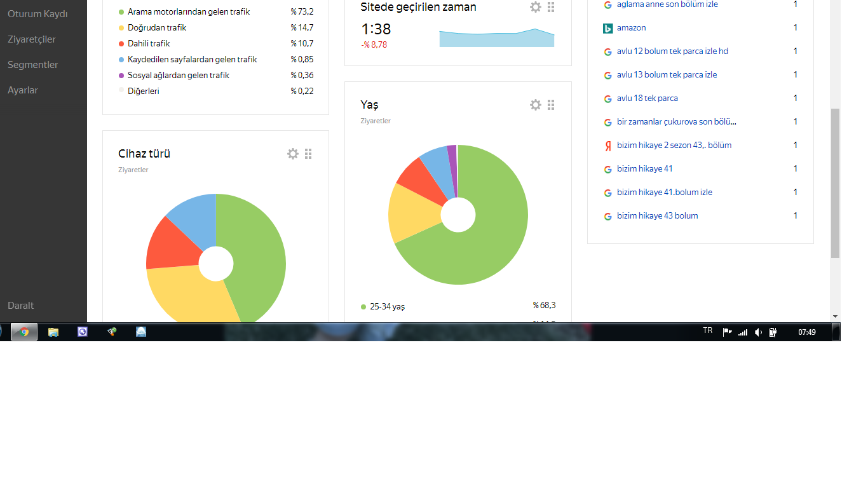Click the Yandex icon beside bizim hikaye 2 sezon
The height and width of the screenshot is (488, 868).
click(x=607, y=146)
